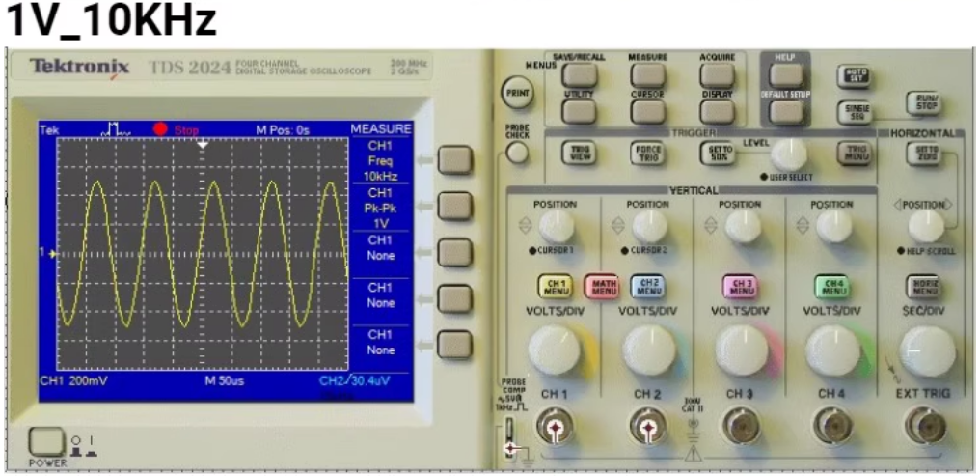Viewport: 980px width, 476px height.
Task: Toggle channel 1 with CH1 MENU button
Action: click(x=558, y=287)
